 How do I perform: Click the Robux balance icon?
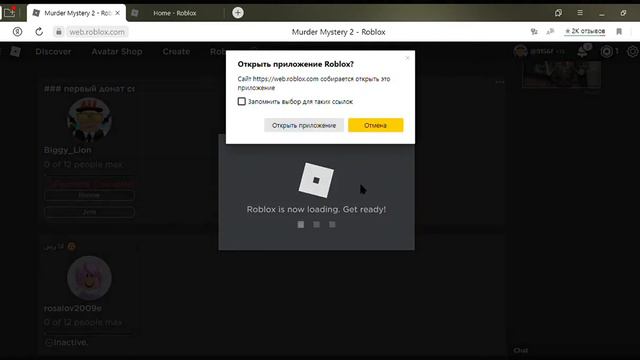[x=607, y=51]
